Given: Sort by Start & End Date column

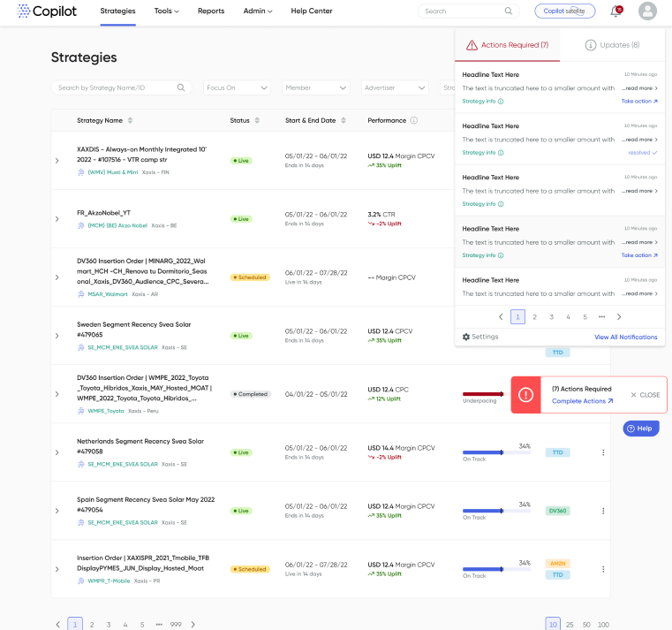Looking at the screenshot, I should click(344, 120).
